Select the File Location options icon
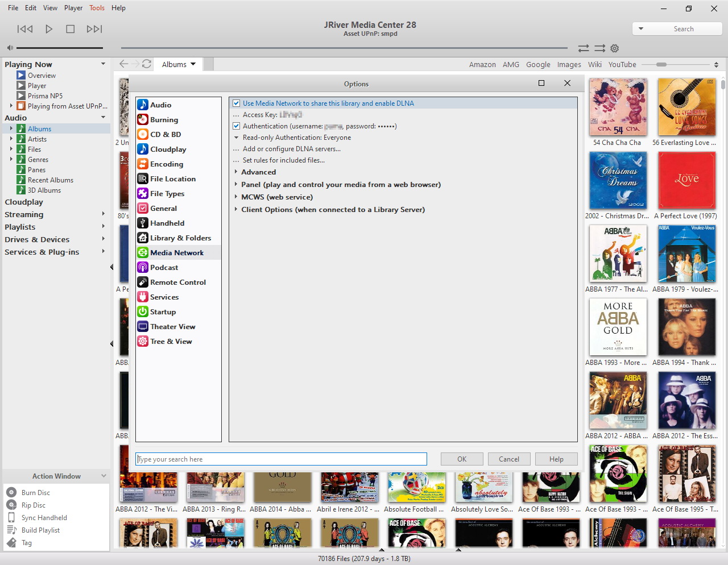Image resolution: width=728 pixels, height=565 pixels. pos(143,178)
